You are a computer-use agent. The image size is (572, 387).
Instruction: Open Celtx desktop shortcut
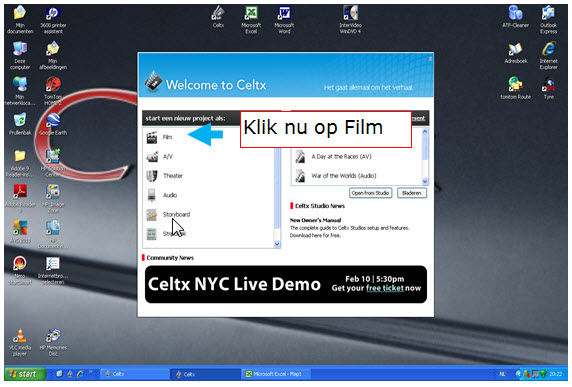pyautogui.click(x=218, y=17)
